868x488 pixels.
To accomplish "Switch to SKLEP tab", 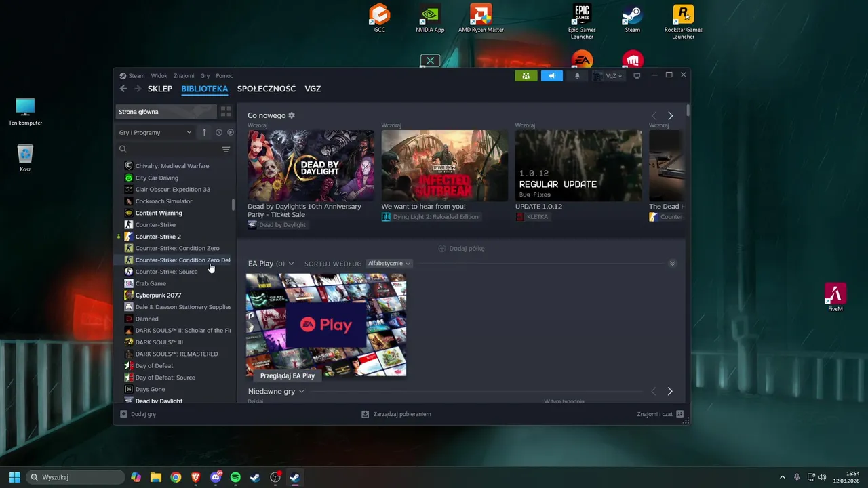I will (160, 89).
